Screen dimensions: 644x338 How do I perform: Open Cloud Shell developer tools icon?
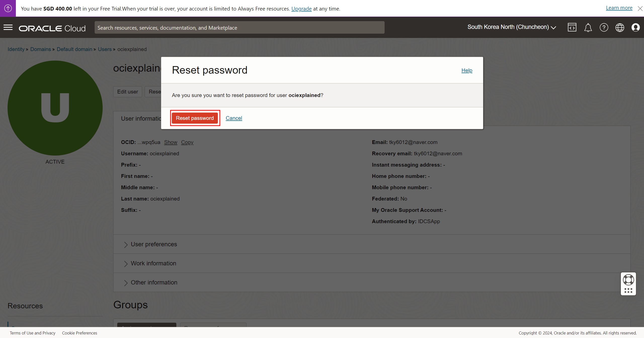coord(572,27)
